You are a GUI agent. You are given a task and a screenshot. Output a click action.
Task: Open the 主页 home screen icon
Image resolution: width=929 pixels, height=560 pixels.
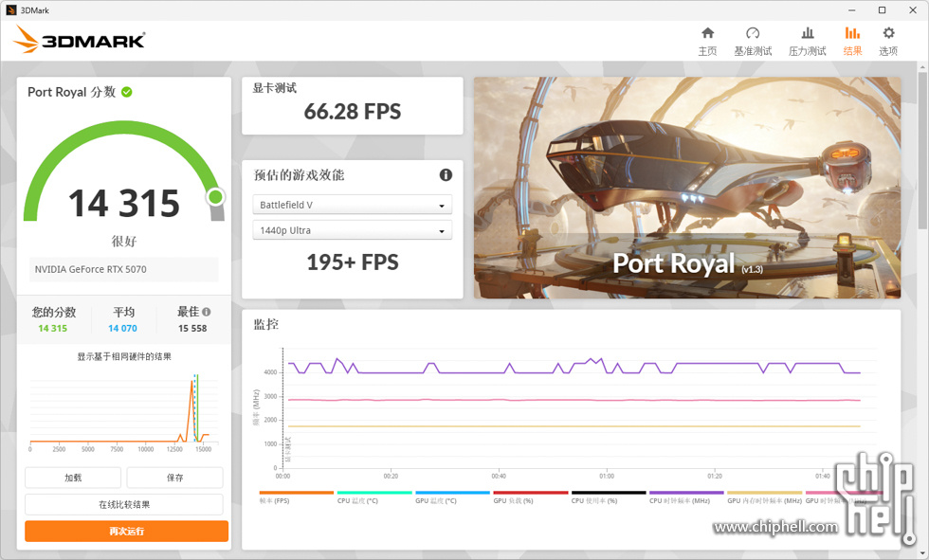707,33
